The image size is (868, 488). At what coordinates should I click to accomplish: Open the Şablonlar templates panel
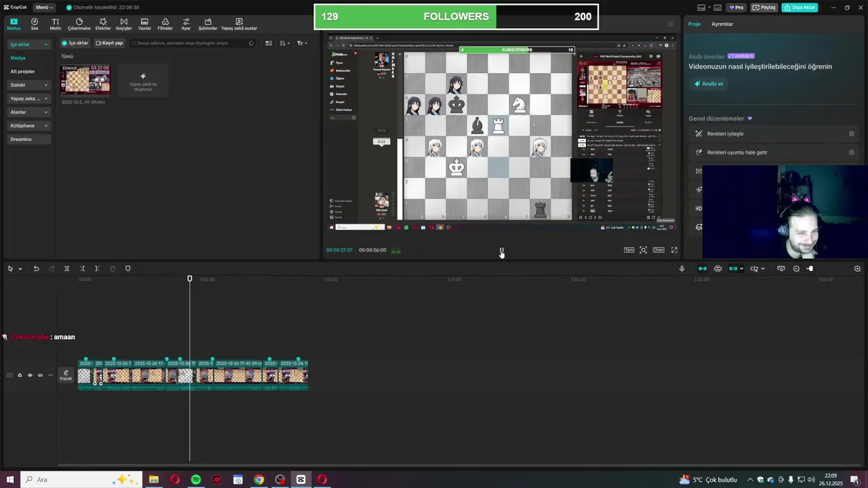coord(208,24)
